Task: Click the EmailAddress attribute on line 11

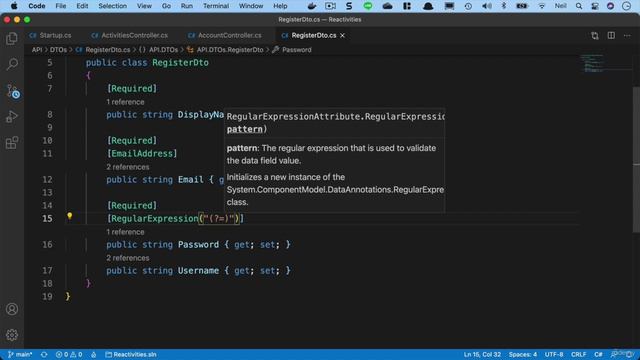Action: pos(142,154)
